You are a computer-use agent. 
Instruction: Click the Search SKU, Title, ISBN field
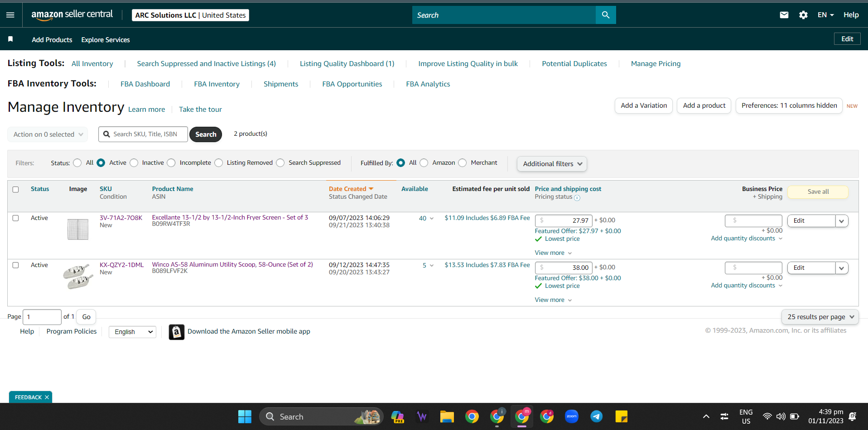143,134
